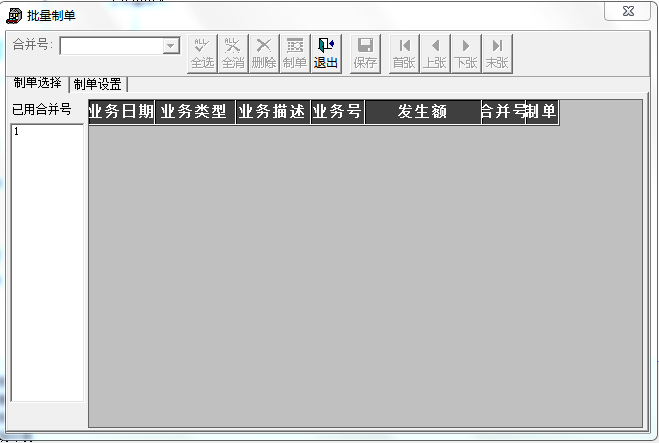Click the 全选 (select all) toolbar icon
The width and height of the screenshot is (659, 443).
[x=202, y=53]
